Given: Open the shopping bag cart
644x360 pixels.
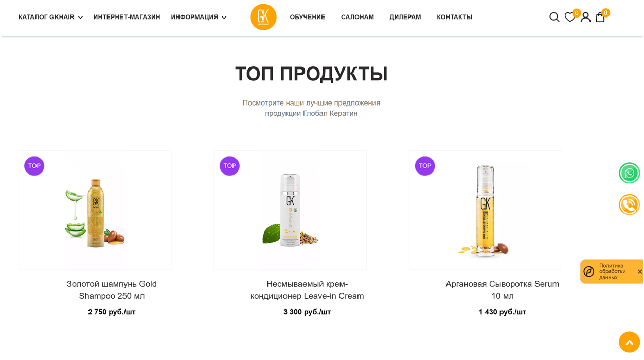Looking at the screenshot, I should click(600, 18).
